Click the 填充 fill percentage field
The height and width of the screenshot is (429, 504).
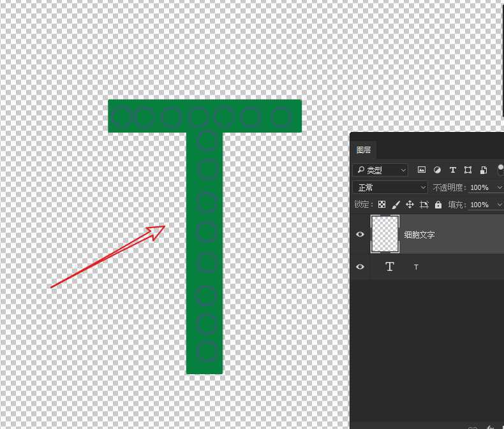478,205
